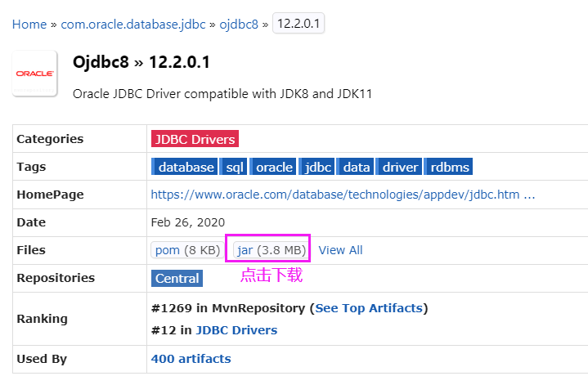Open com.oracle.database.jdbc breadcrumb link
Image resolution: width=588 pixels, height=385 pixels.
point(133,24)
